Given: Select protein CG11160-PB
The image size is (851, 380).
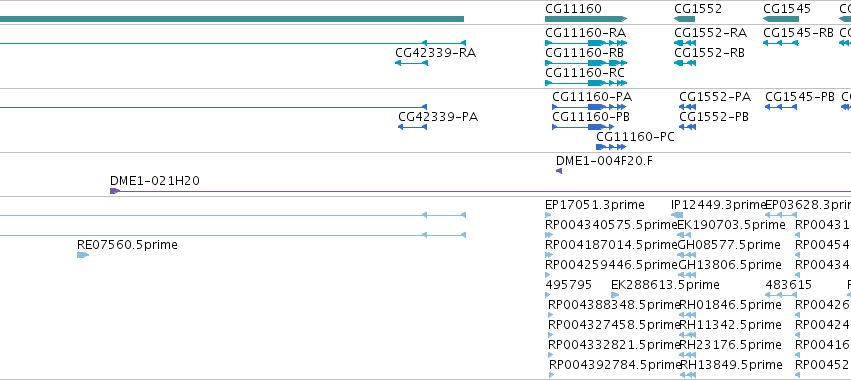Looking at the screenshot, I should pyautogui.click(x=591, y=117).
